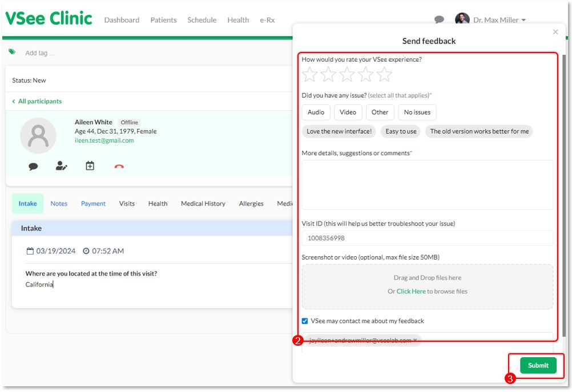The height and width of the screenshot is (392, 572).
Task: Open the Dashboard menu
Action: tap(122, 20)
